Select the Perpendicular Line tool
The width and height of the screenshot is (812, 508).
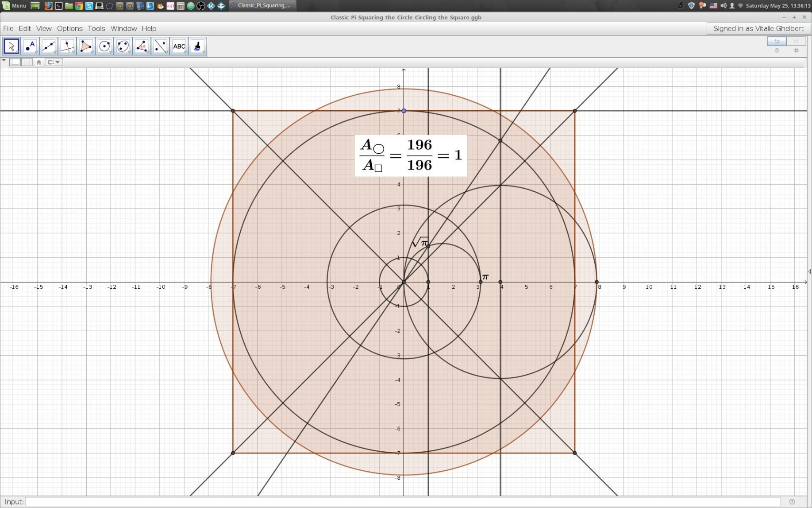(x=67, y=46)
